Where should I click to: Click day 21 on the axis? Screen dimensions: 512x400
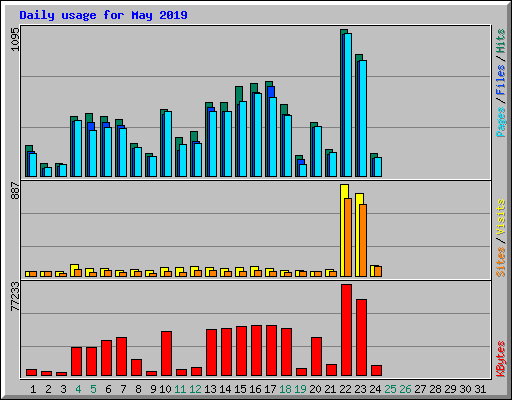click(330, 389)
